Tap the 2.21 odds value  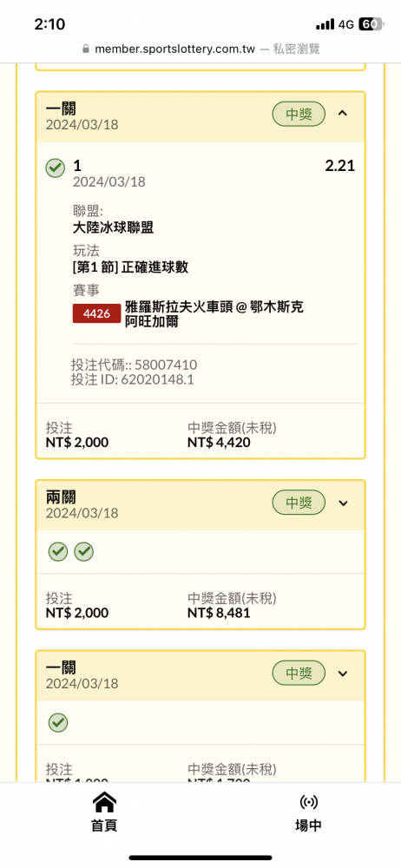pos(339,166)
